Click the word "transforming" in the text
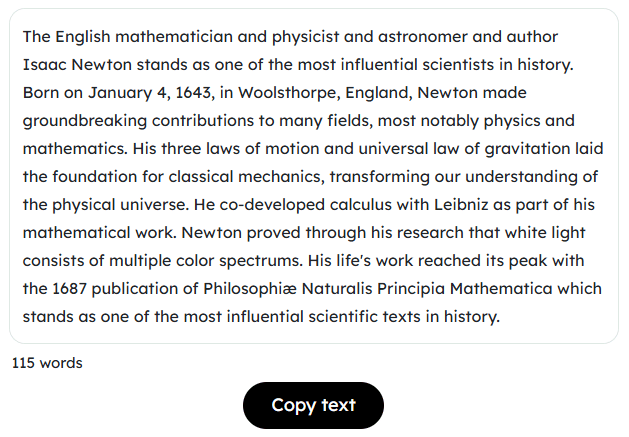This screenshot has width=629, height=437. point(379,177)
